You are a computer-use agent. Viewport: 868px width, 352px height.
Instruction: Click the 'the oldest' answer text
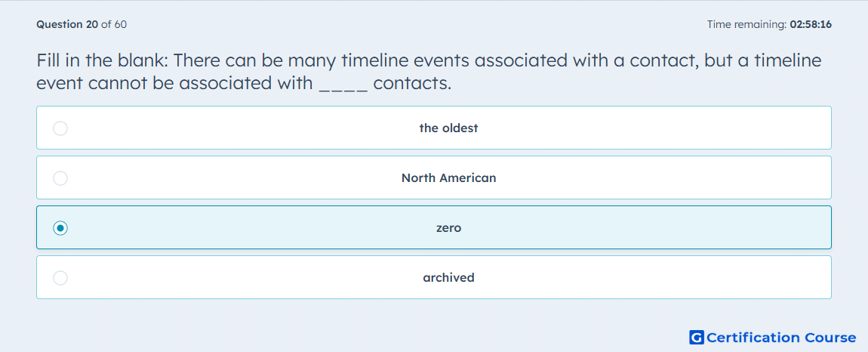[448, 128]
